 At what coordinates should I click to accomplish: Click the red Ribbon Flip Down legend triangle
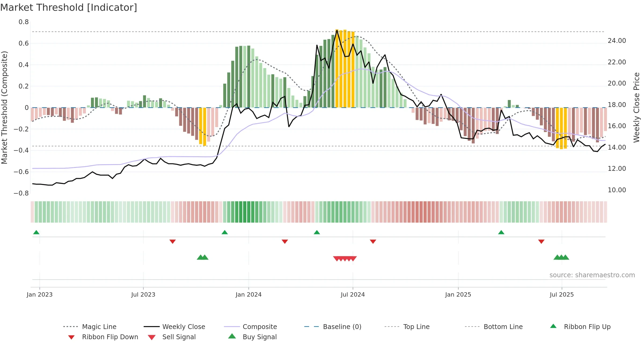[x=71, y=337]
